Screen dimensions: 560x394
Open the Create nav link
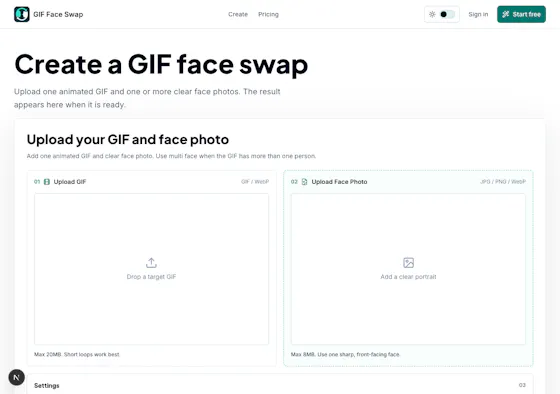tap(238, 14)
